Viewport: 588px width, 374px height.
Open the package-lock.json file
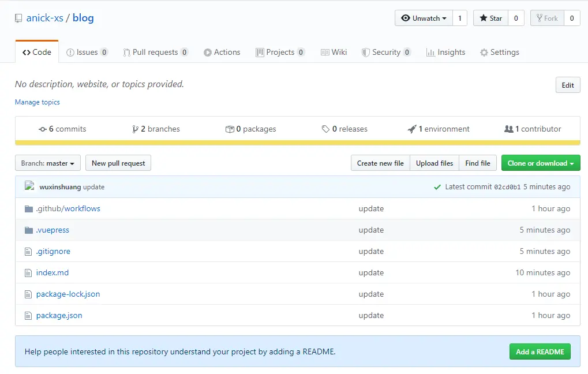(x=68, y=294)
